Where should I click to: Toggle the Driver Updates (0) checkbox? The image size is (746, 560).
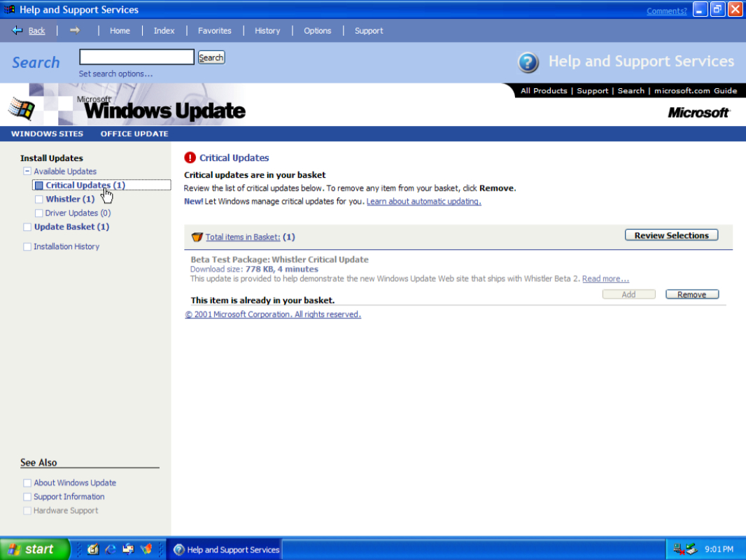pyautogui.click(x=39, y=213)
